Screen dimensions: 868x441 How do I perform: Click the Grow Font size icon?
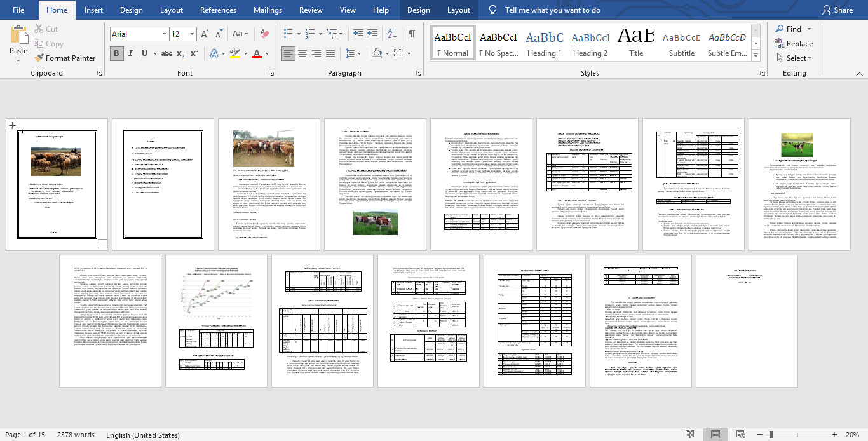(204, 34)
